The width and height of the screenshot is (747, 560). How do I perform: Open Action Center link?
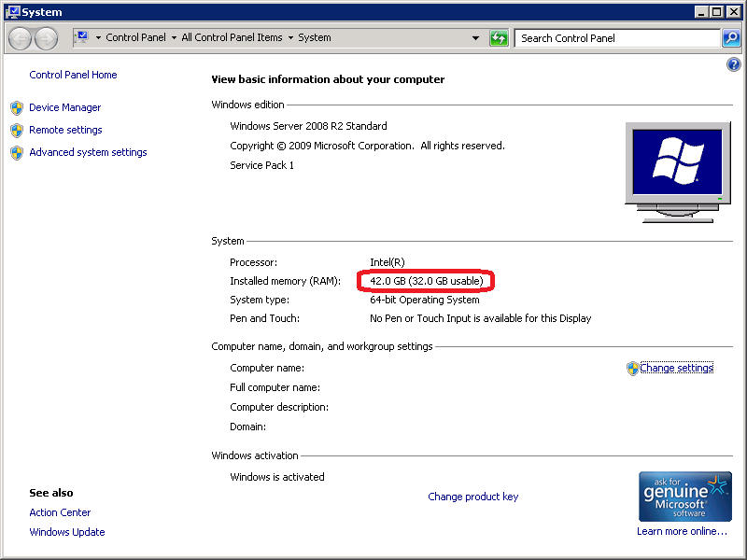click(x=60, y=512)
